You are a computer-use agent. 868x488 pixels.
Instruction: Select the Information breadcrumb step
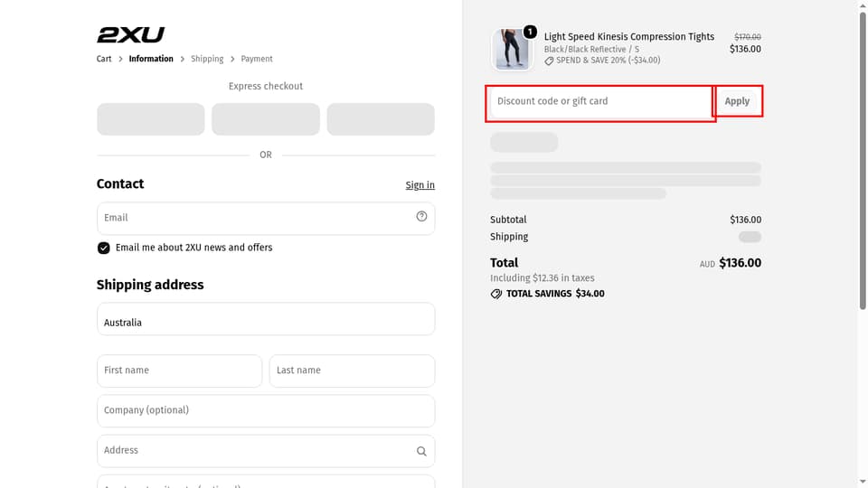pos(151,59)
